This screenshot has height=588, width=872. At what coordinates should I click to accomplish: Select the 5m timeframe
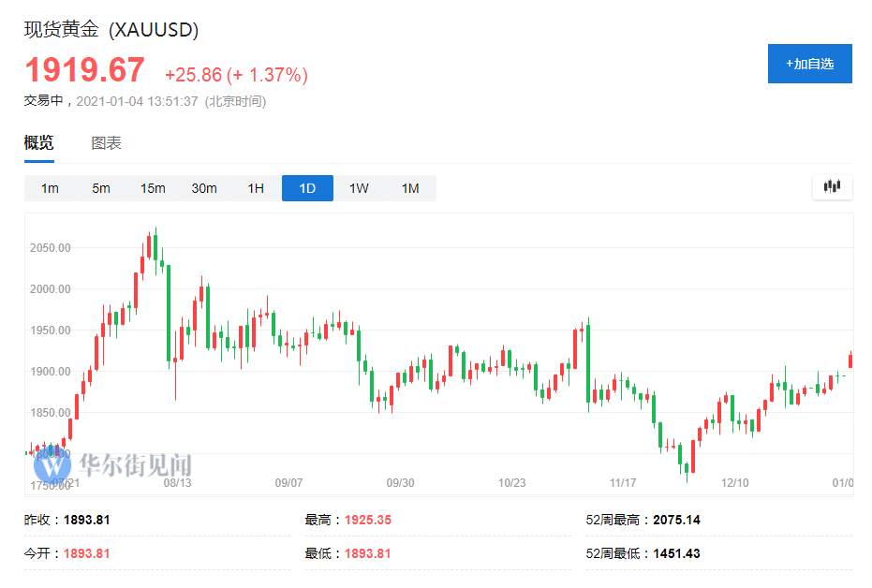101,188
